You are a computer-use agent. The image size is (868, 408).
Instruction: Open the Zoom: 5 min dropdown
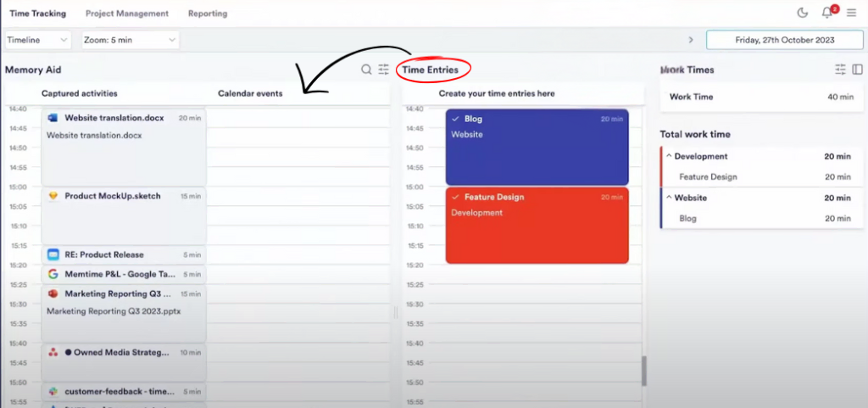point(131,40)
